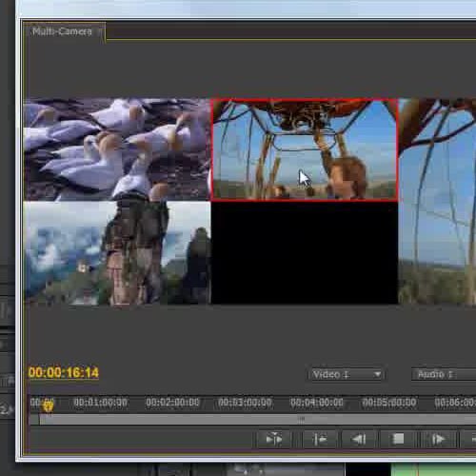
Task: Stop playback with the square button
Action: coord(398,439)
